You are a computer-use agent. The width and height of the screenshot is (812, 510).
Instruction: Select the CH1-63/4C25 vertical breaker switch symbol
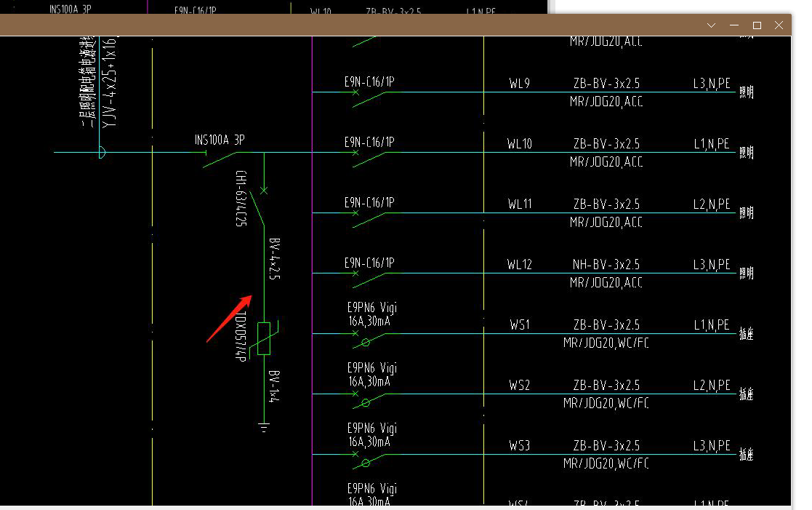point(258,207)
